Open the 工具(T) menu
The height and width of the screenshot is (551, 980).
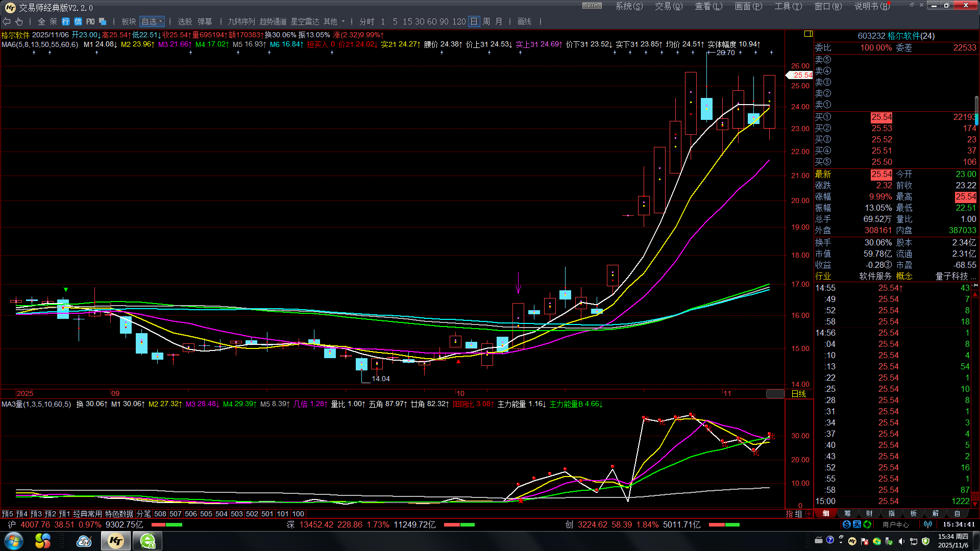tap(788, 6)
